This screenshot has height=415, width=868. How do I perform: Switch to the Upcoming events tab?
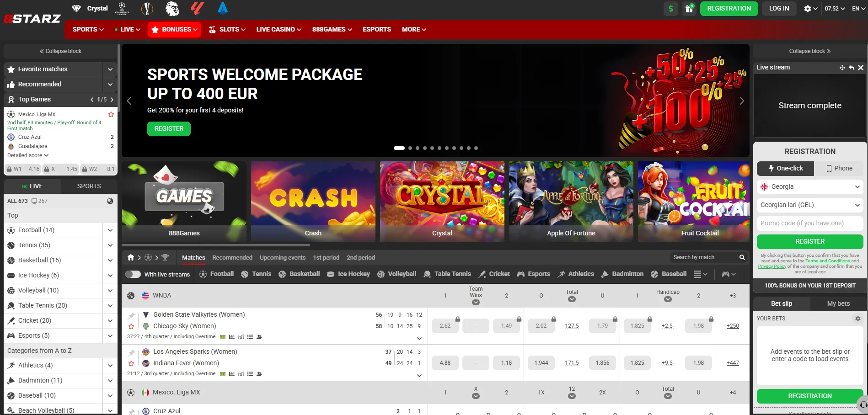tap(283, 258)
